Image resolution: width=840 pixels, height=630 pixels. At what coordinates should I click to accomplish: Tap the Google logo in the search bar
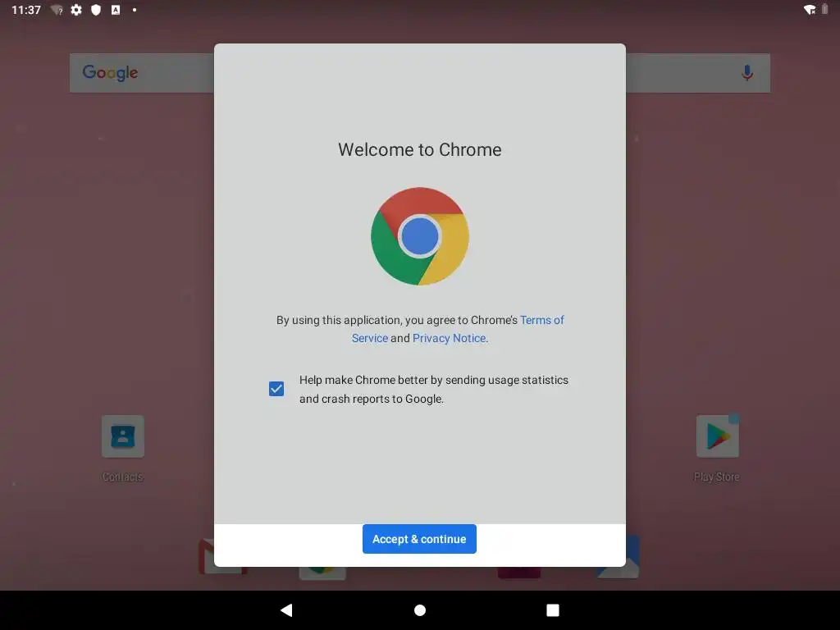point(110,72)
